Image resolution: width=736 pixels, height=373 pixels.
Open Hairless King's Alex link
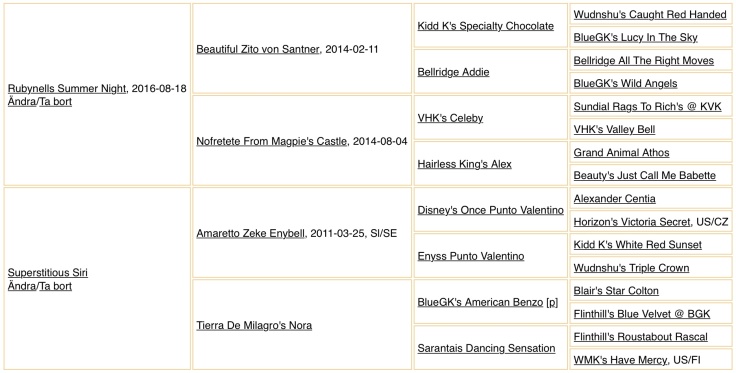point(464,164)
